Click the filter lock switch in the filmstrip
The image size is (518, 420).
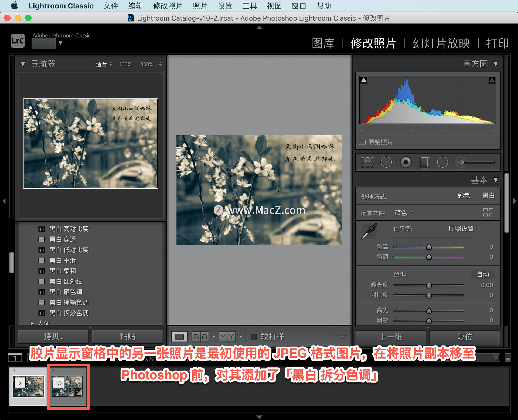[507, 358]
